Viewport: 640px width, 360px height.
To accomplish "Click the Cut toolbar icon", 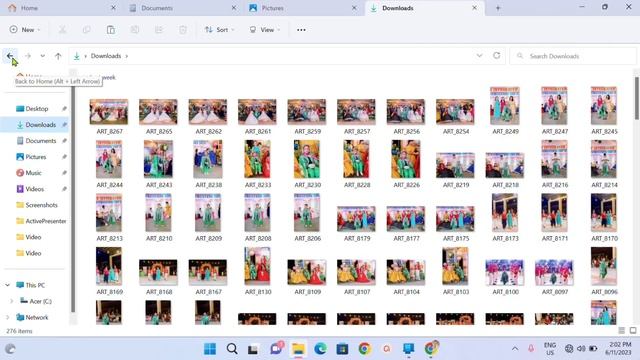I will tap(62, 30).
